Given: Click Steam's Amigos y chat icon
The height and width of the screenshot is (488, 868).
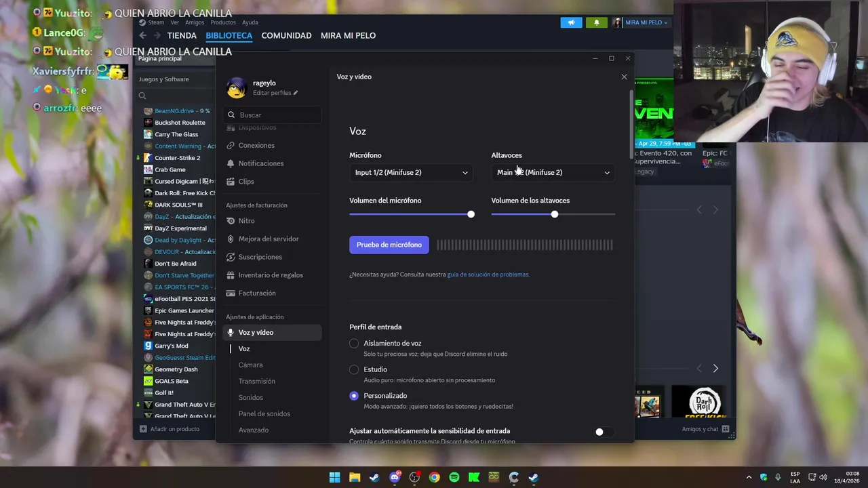Looking at the screenshot, I should pos(726,429).
